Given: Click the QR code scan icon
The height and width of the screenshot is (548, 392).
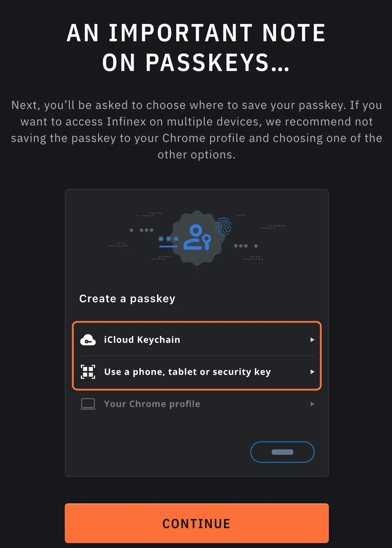Looking at the screenshot, I should 87,372.
